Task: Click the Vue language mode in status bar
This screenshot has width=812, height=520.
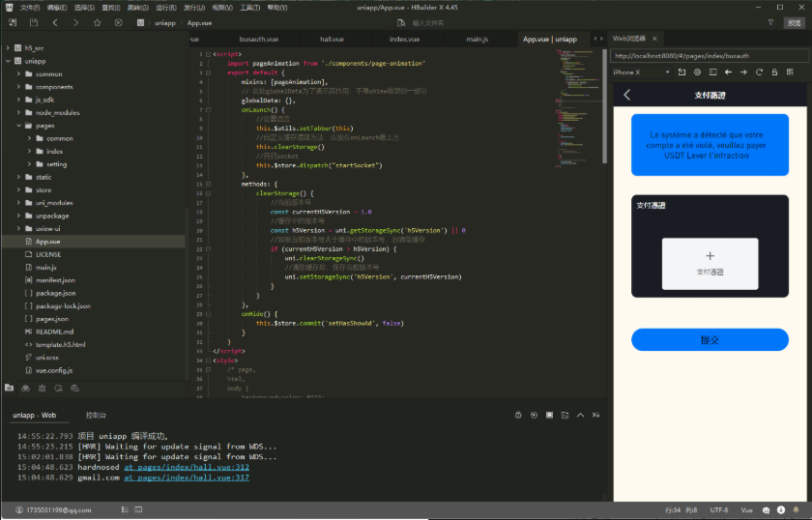Action: click(x=746, y=510)
